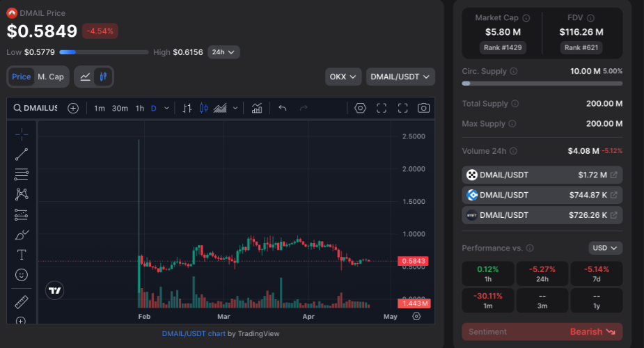Undo the last chart action
This screenshot has height=348, width=644.
click(x=283, y=109)
